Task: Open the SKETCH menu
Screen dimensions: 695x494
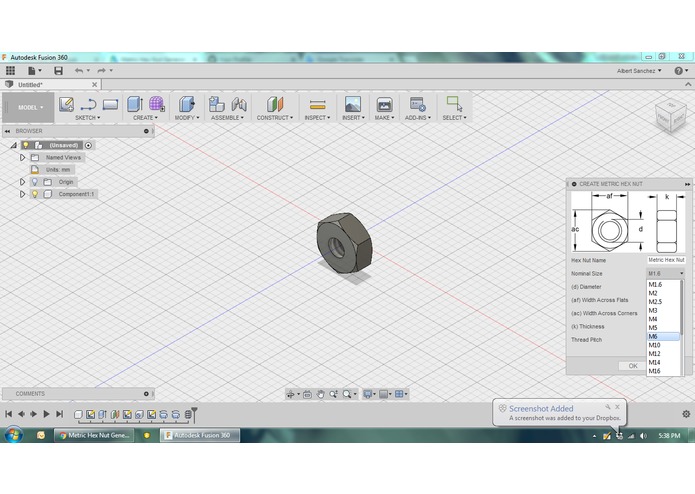Action: [87, 118]
